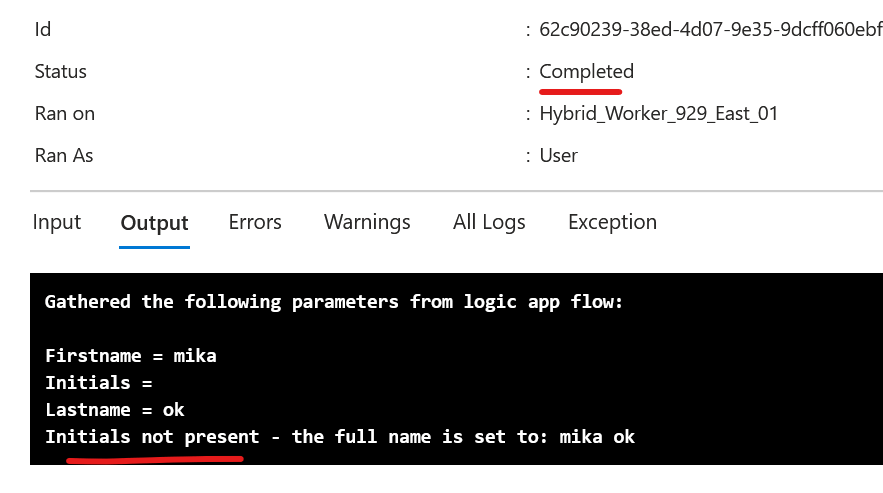The image size is (883, 493).
Task: Click the Lastname = ok output line
Action: coord(114,410)
